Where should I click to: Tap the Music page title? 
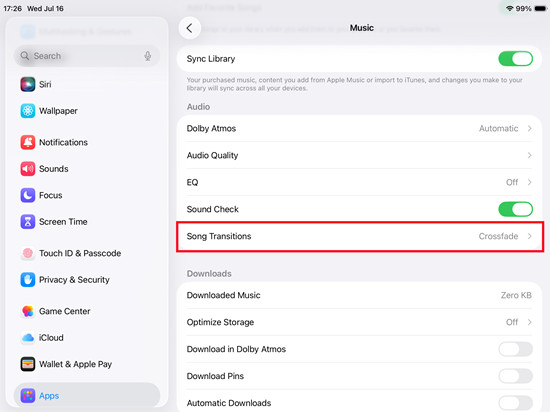coord(362,28)
